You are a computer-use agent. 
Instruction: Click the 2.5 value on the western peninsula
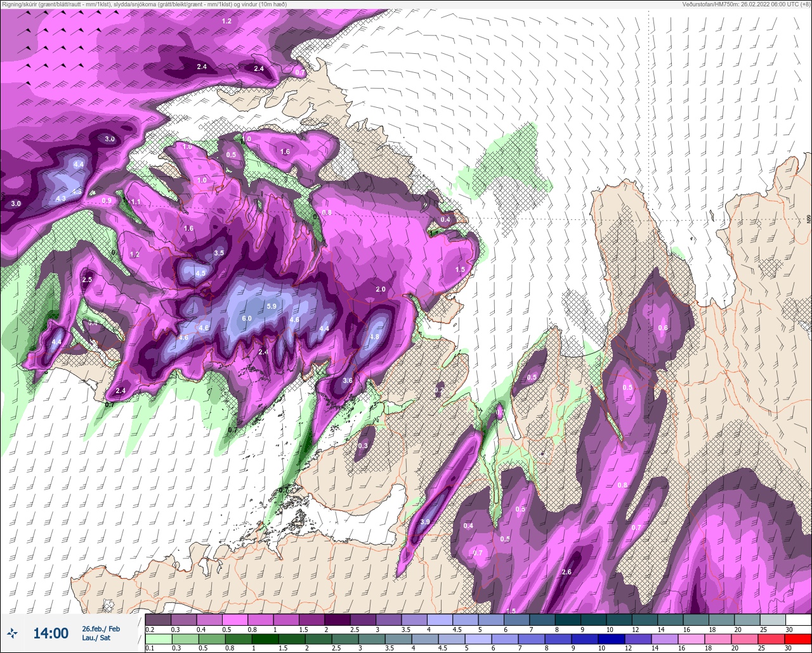coord(87,280)
